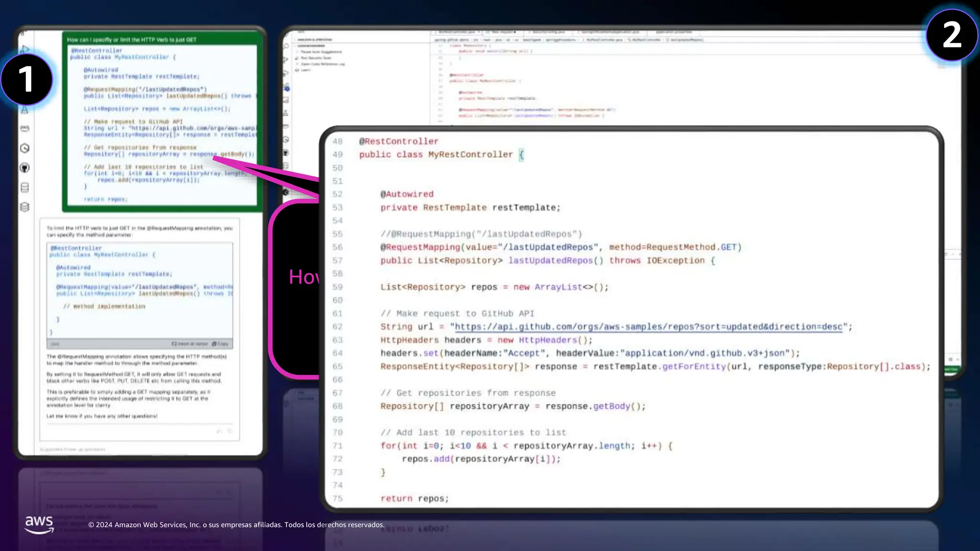
Task: Click the Learn item in CodeWhisperer panel
Action: [305, 70]
